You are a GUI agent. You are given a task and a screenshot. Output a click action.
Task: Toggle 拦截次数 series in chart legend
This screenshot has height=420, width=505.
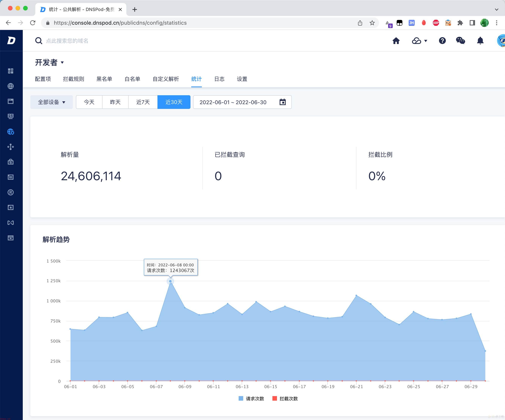(285, 398)
